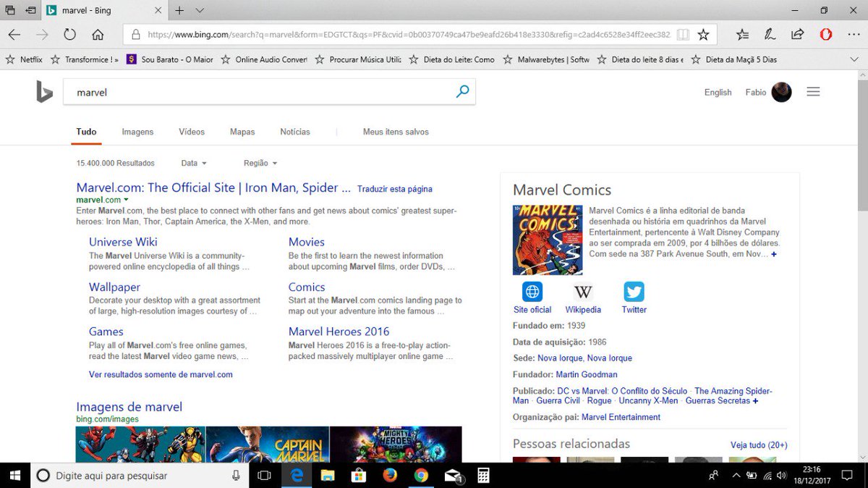868x488 pixels.
Task: Switch to the Imagens tab
Action: pyautogui.click(x=137, y=132)
